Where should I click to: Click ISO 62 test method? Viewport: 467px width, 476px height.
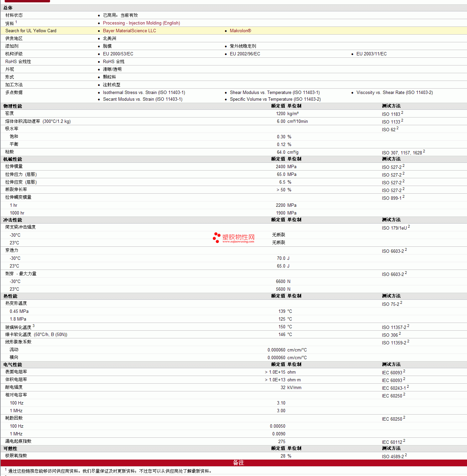coord(390,129)
